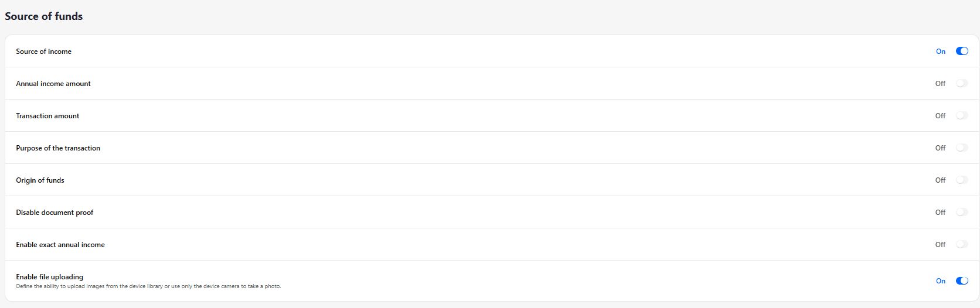Click the On status beside Source of income
The width and height of the screenshot is (980, 308).
(941, 52)
